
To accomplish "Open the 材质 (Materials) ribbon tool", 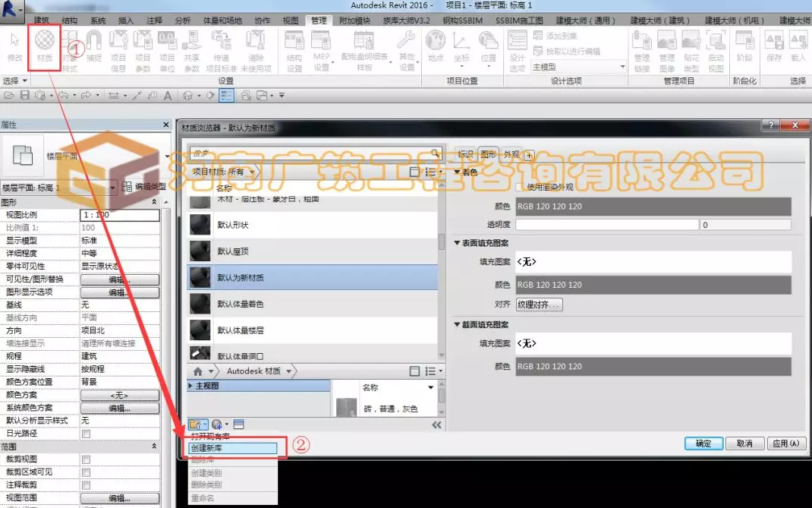I will [x=45, y=46].
